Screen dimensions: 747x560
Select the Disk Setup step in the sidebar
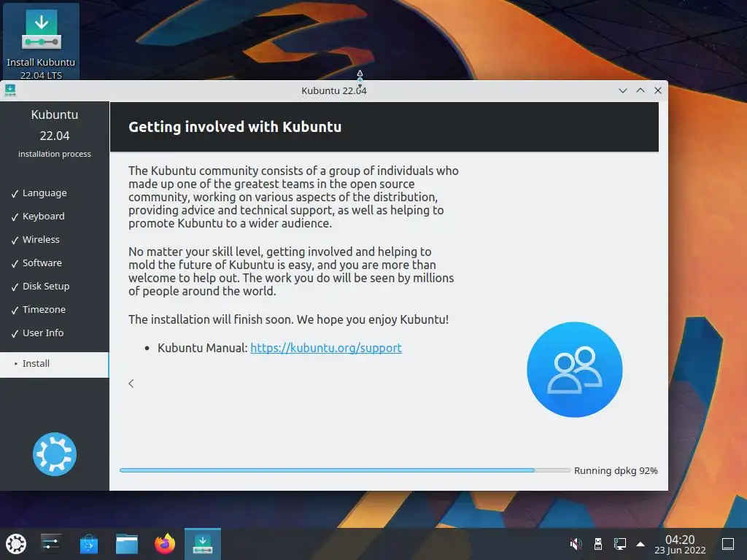pos(46,286)
